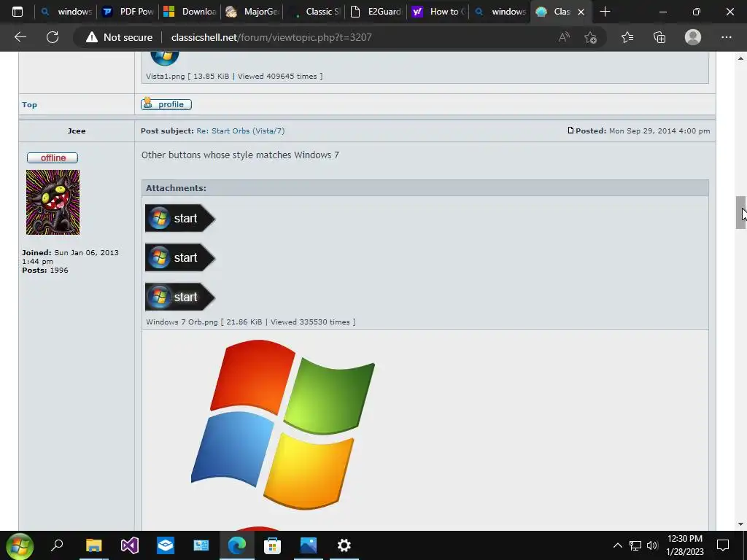Click the first start button image
This screenshot has width=747, height=560.
(180, 218)
